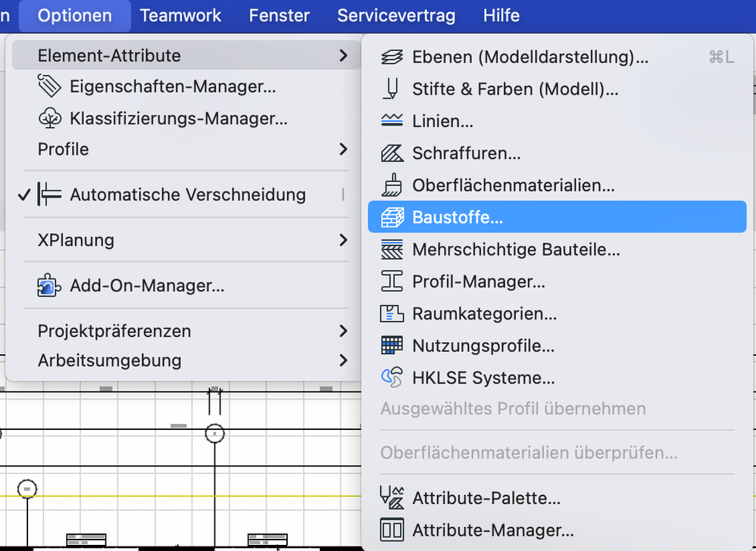Toggle Automatische Verschneidung checkmark

[x=24, y=195]
